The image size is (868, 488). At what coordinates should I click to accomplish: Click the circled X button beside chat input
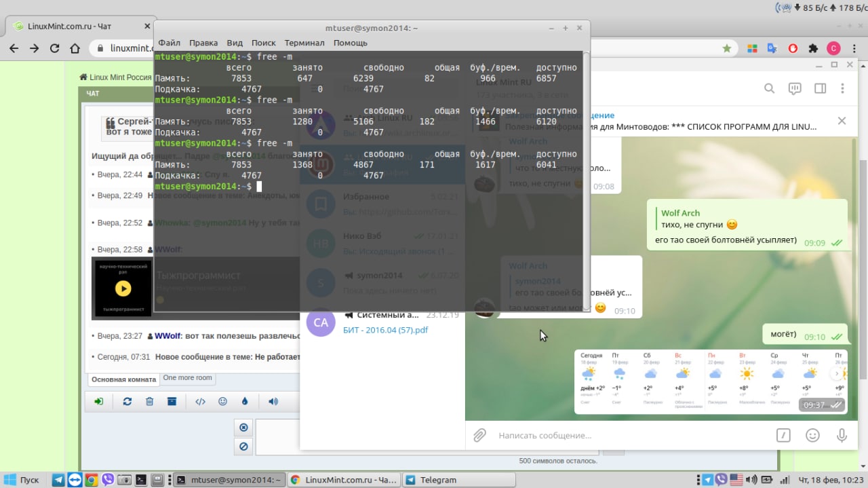pyautogui.click(x=243, y=428)
